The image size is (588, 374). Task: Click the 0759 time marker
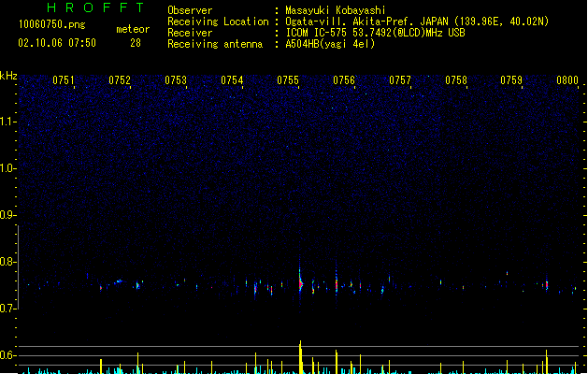(511, 80)
